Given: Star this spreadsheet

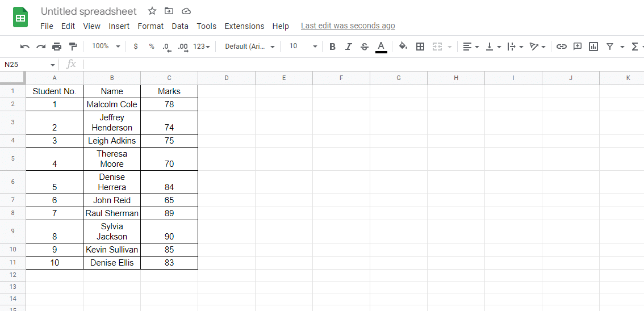Looking at the screenshot, I should 152,11.
